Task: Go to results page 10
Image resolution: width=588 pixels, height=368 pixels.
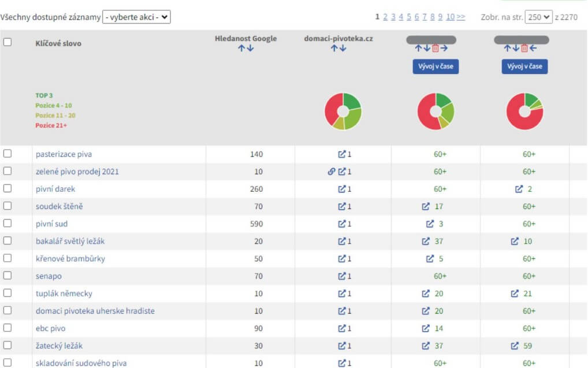Action: coord(451,17)
